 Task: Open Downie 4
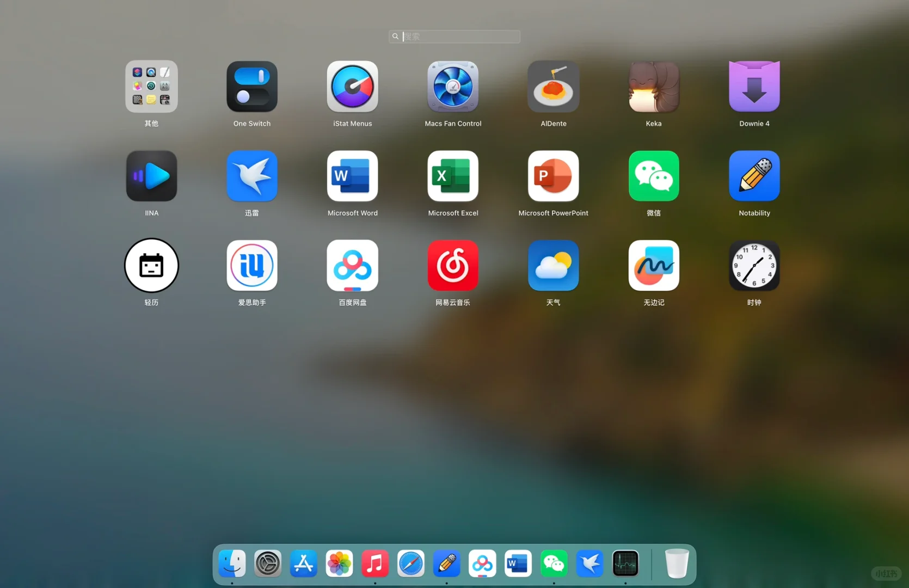click(754, 86)
